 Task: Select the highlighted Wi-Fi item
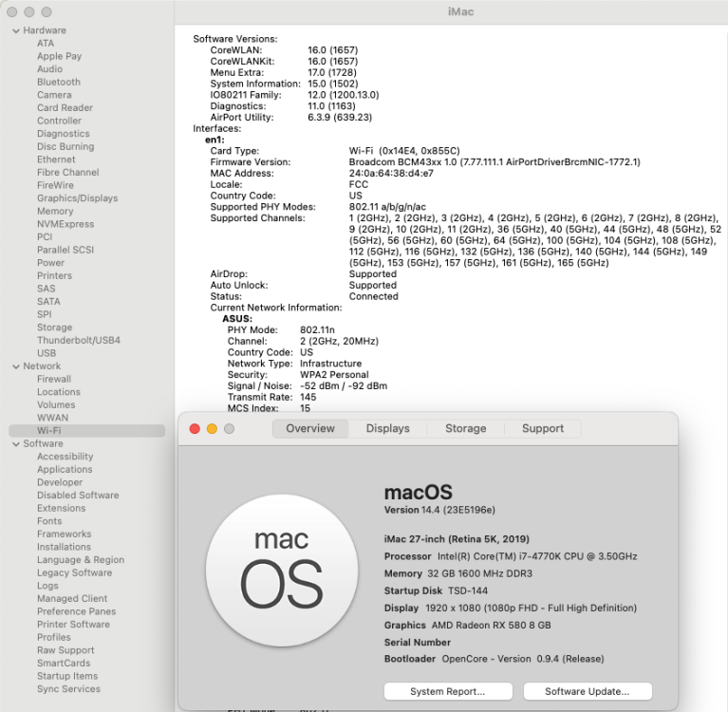point(86,431)
